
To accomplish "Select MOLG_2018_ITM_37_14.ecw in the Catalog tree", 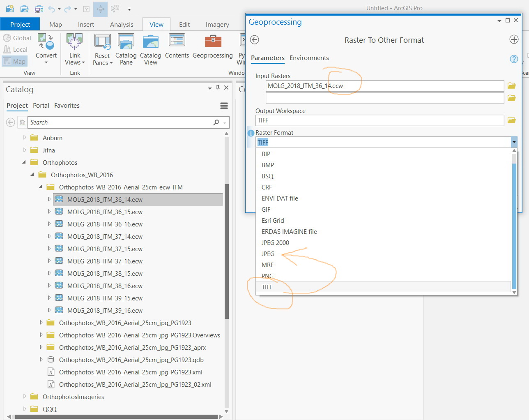I will coord(105,236).
